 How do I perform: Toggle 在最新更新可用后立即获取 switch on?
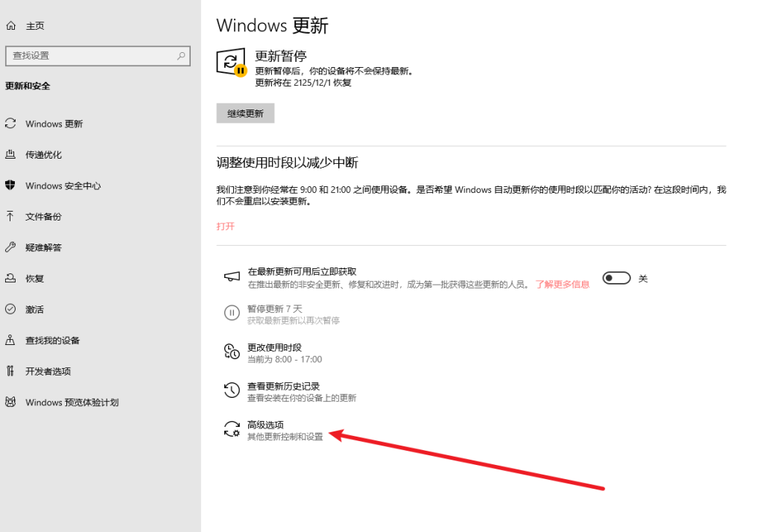tap(616, 278)
